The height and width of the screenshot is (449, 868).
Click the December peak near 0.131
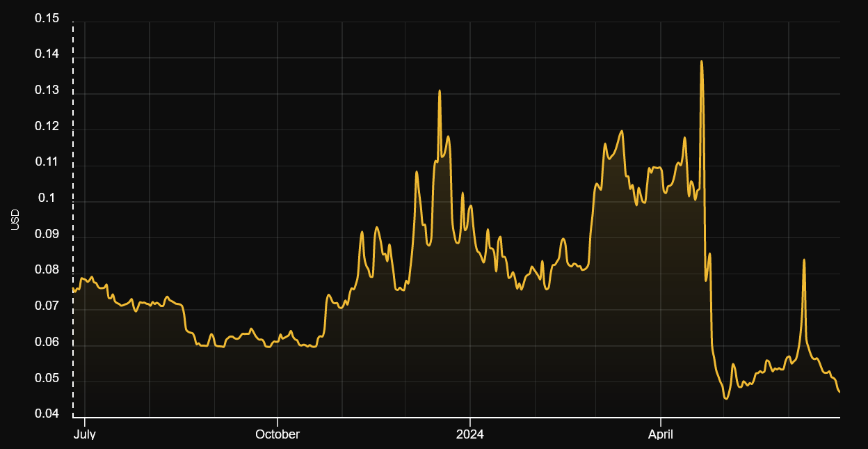point(440,90)
